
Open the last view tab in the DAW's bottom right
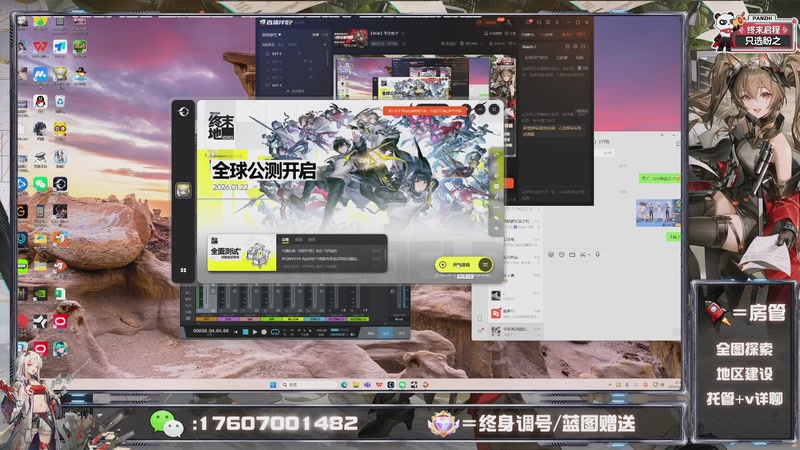[402, 333]
